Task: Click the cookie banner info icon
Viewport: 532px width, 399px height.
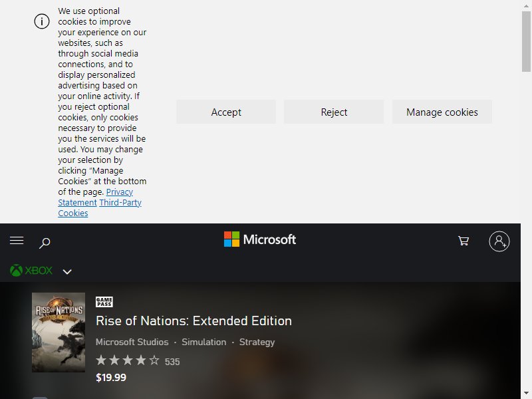Action: [x=42, y=21]
